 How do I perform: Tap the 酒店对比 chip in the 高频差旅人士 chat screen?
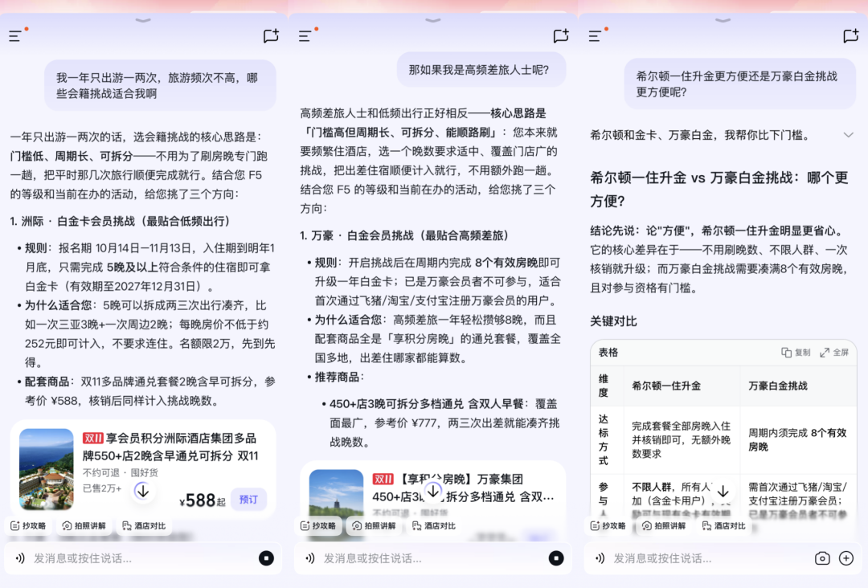[434, 526]
